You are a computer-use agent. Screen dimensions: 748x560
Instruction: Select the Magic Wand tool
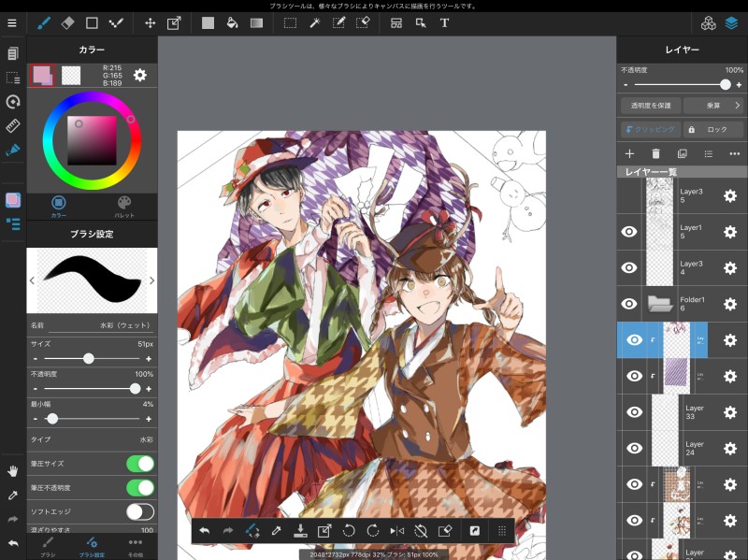click(314, 22)
